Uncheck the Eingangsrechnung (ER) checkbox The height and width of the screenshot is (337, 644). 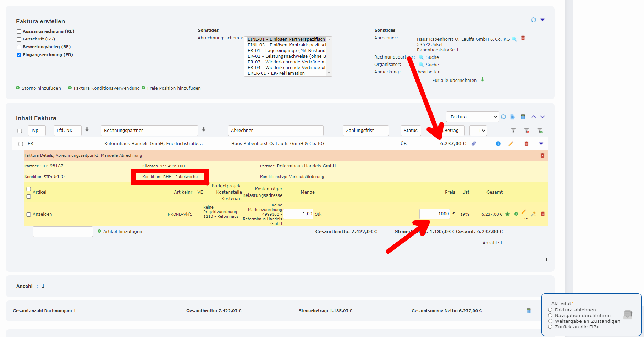coord(19,55)
